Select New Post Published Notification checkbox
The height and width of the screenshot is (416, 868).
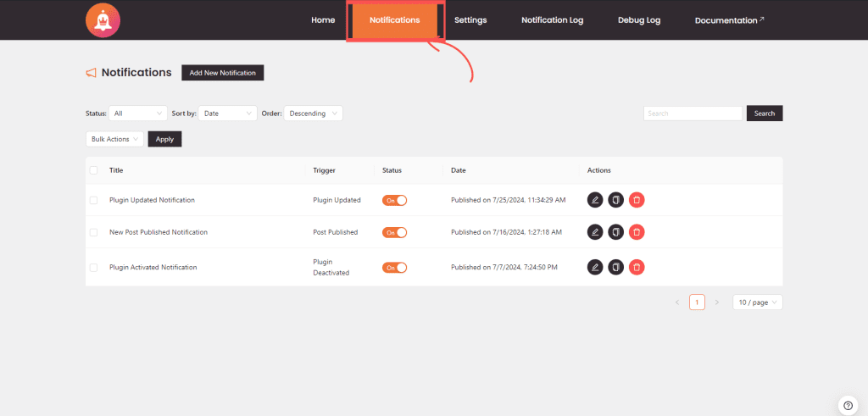[93, 232]
